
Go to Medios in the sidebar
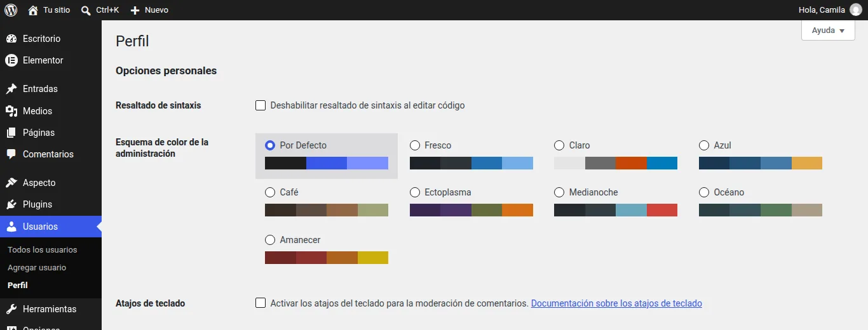tap(51, 111)
